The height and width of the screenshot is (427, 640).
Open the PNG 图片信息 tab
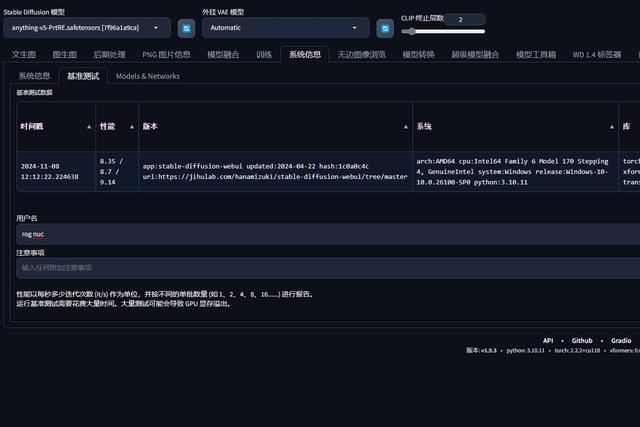166,55
